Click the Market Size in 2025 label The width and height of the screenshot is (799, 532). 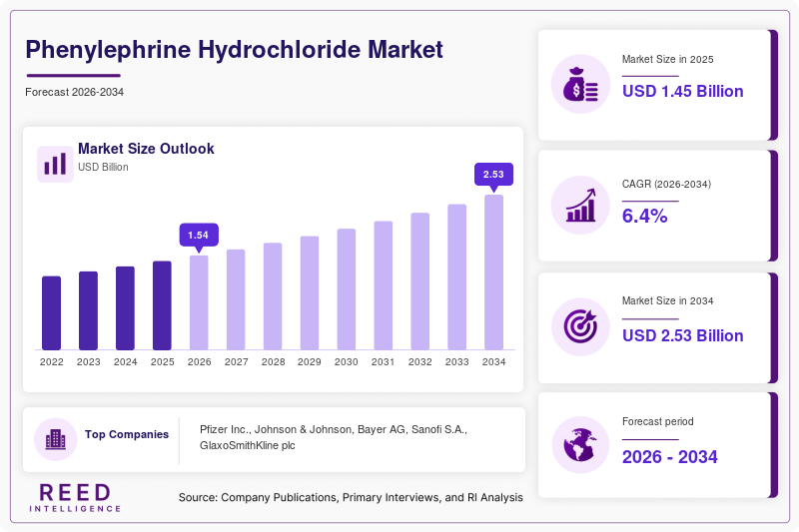(667, 60)
